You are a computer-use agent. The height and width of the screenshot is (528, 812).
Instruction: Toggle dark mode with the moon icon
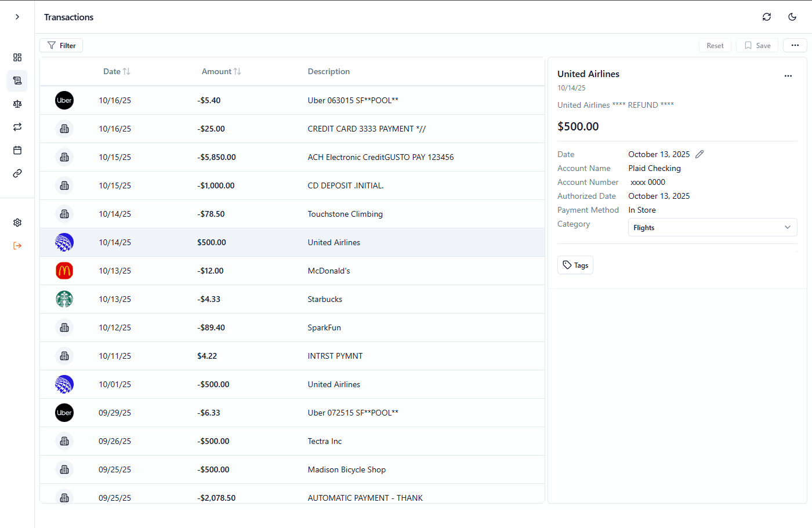click(x=792, y=17)
